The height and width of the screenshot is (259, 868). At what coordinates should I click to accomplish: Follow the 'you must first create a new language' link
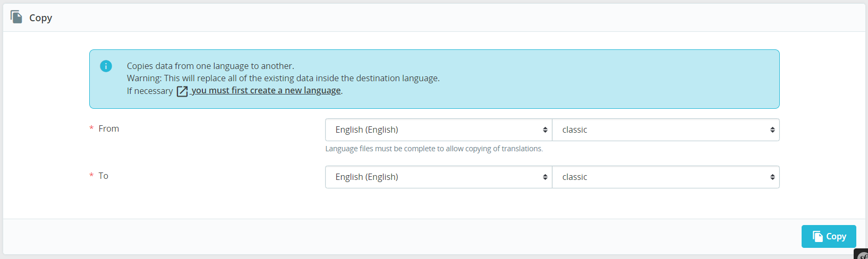(x=266, y=91)
